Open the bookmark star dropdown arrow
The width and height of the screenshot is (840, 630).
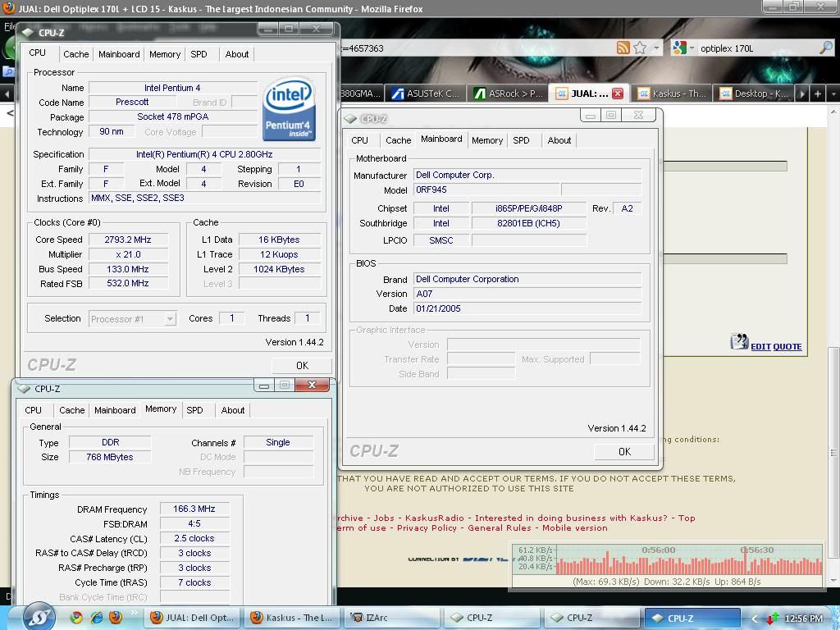point(656,48)
